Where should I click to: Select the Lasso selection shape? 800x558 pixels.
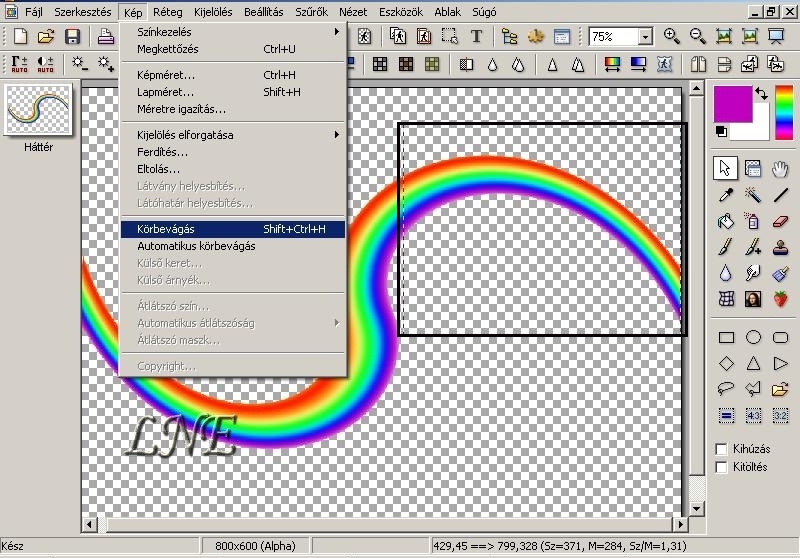click(727, 390)
